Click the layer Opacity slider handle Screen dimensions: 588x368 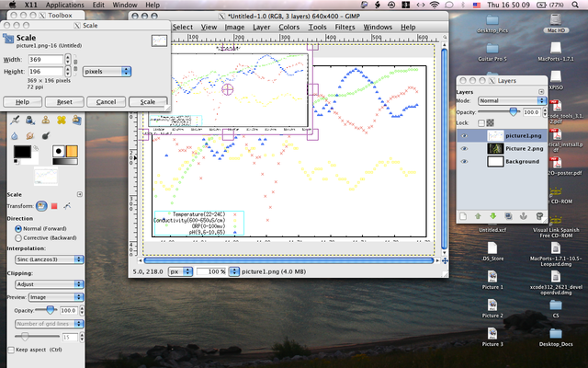(514, 112)
